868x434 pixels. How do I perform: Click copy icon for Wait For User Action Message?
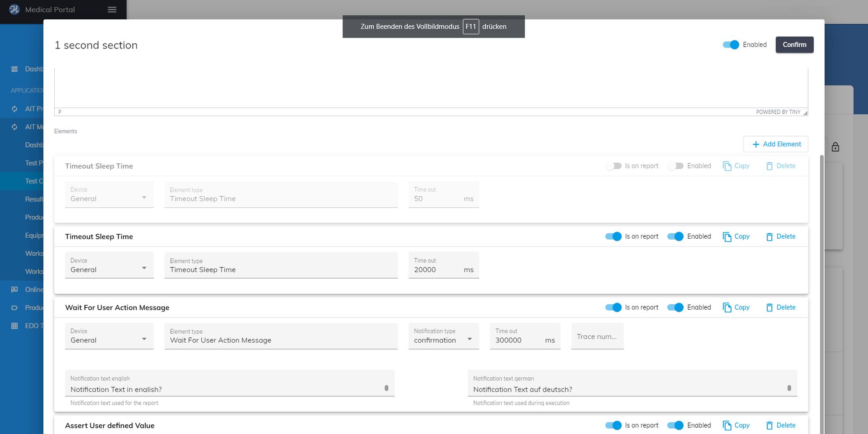point(727,307)
